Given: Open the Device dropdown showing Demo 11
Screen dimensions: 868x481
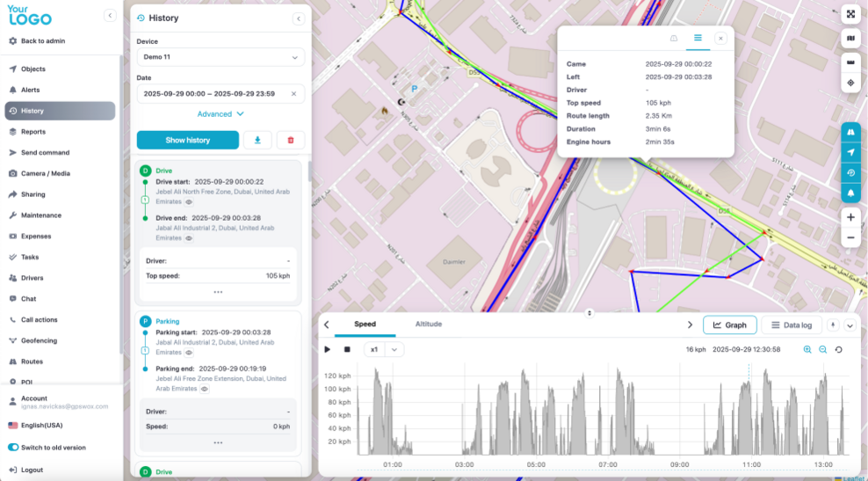Looking at the screenshot, I should click(x=221, y=57).
